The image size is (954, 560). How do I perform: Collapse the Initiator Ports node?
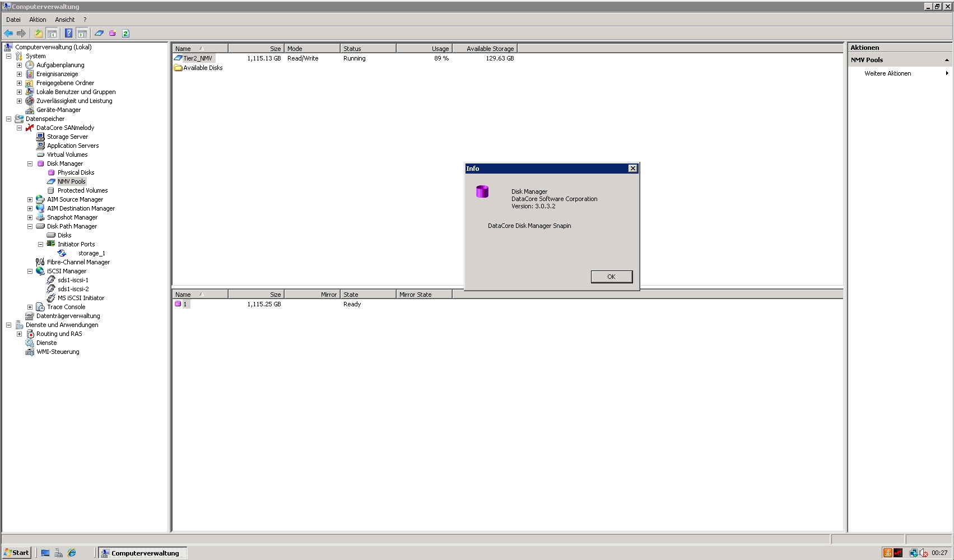point(40,244)
